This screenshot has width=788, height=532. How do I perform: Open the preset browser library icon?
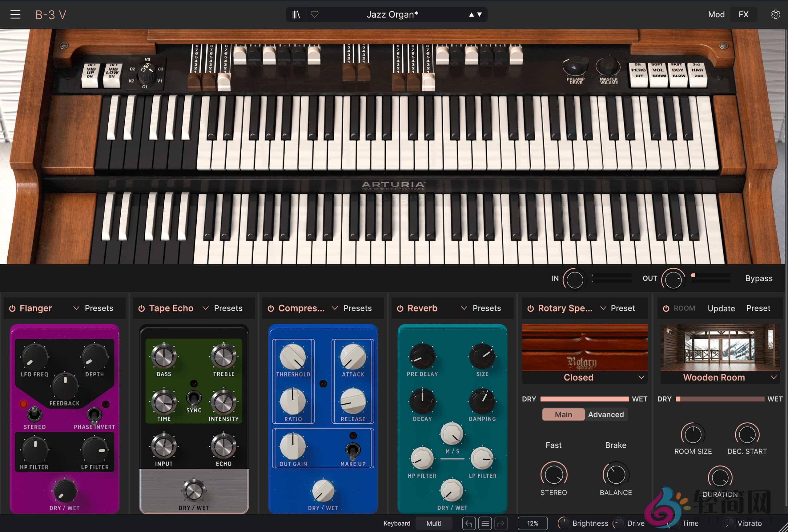pyautogui.click(x=296, y=14)
